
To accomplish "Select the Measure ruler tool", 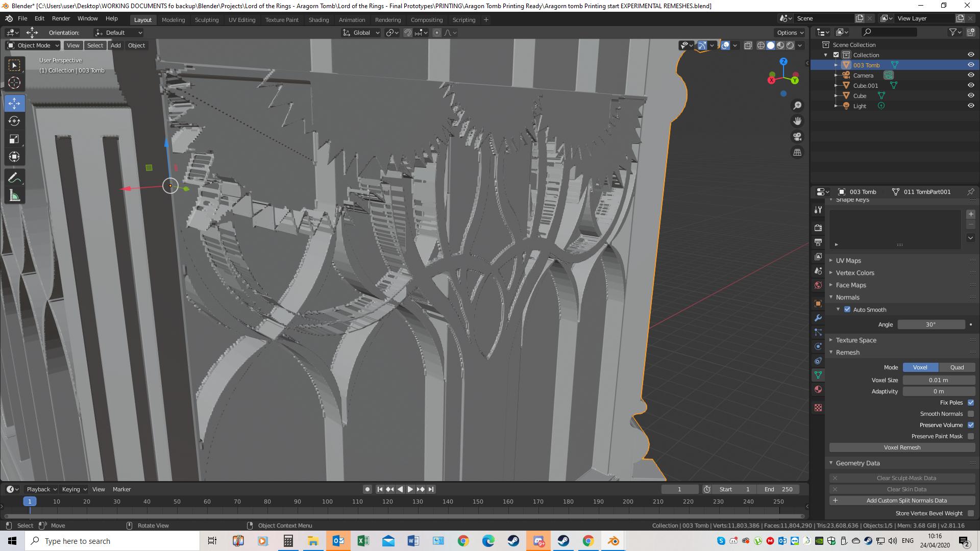I will point(14,196).
